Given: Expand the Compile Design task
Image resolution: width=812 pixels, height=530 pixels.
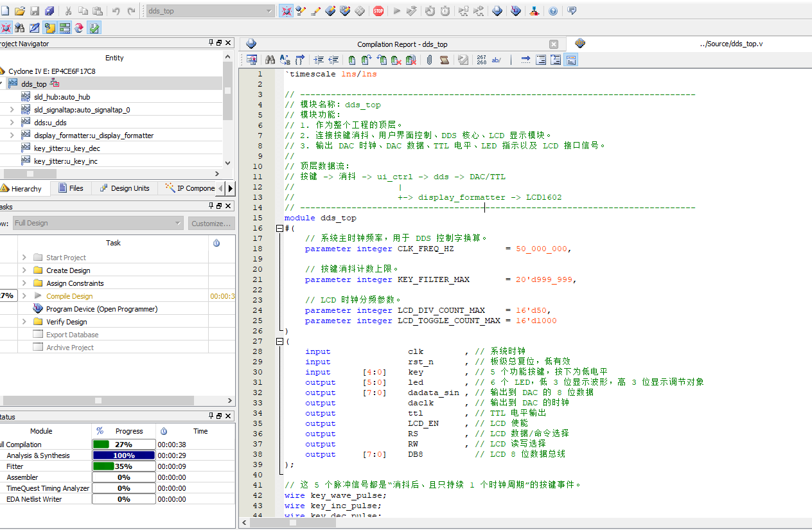Looking at the screenshot, I should coord(24,296).
